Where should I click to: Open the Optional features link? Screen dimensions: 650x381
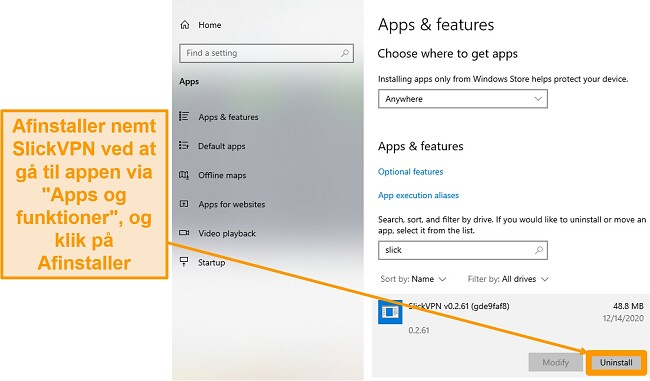point(410,172)
